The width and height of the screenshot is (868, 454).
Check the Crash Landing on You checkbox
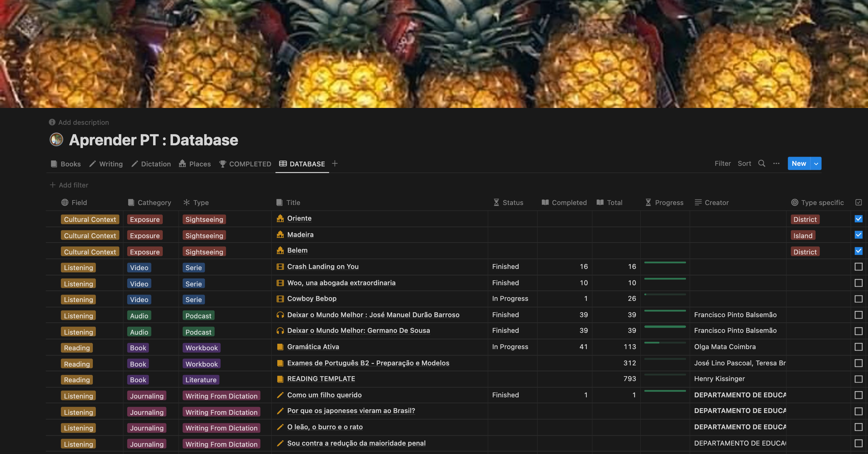[858, 266]
